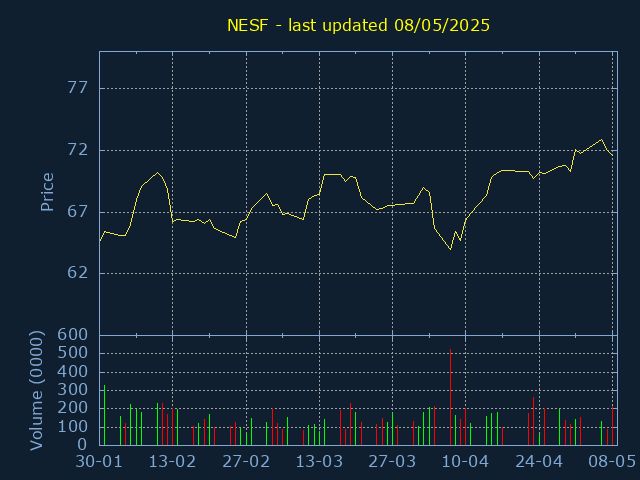Viewport: 640px width, 480px height.
Task: Click the 13-02 date label
Action: (172, 462)
